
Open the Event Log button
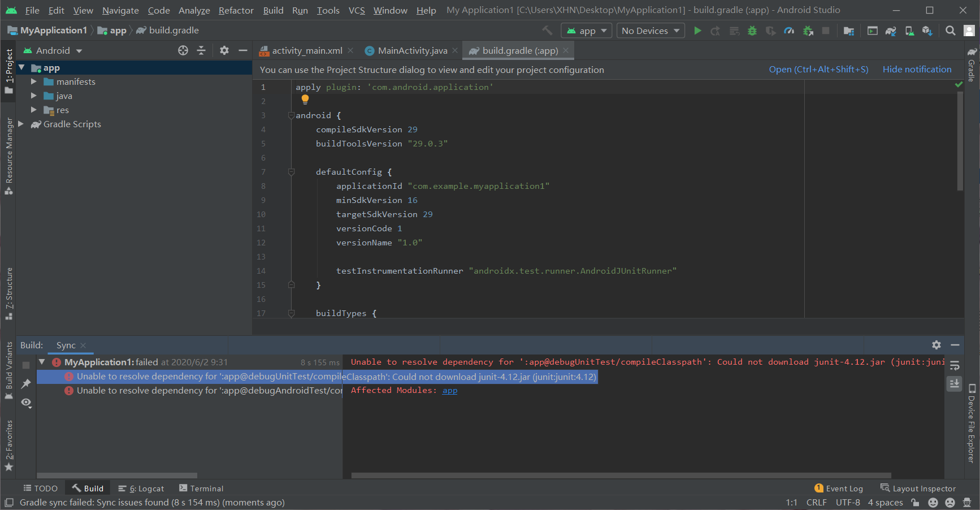(x=839, y=489)
